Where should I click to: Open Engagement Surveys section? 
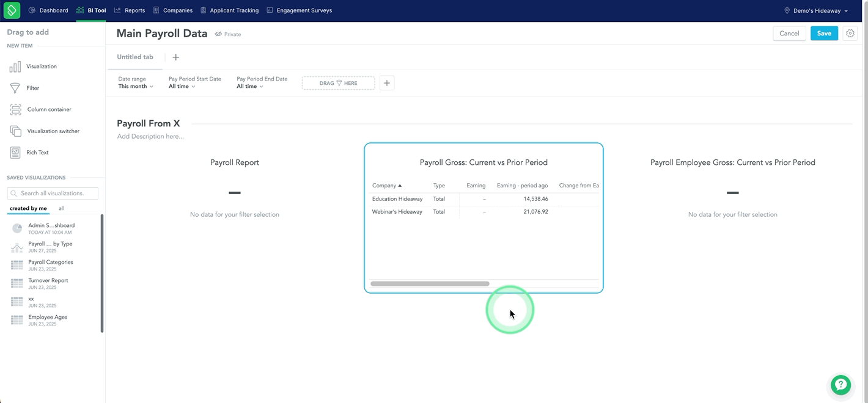(x=300, y=10)
